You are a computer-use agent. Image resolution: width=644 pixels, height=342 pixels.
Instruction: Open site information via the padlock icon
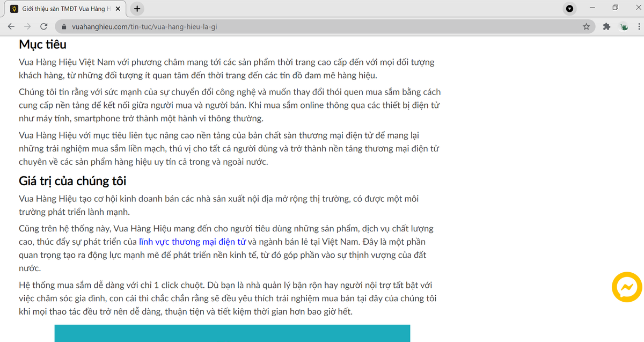click(63, 26)
